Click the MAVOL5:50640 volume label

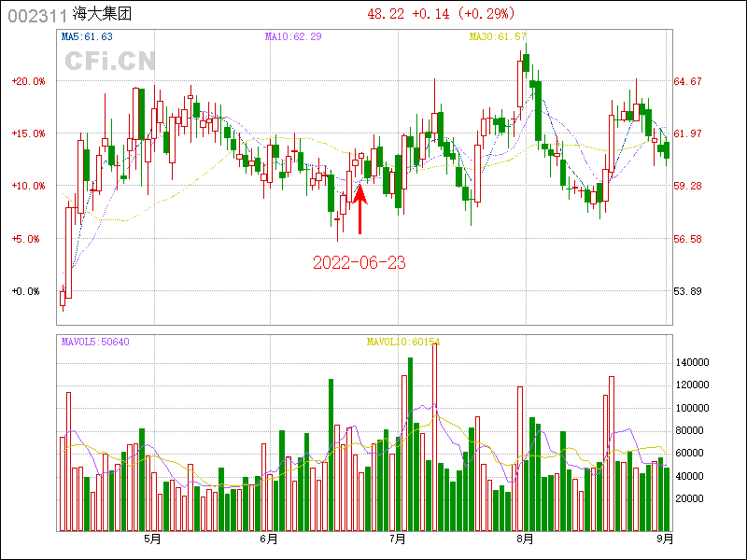coord(95,342)
